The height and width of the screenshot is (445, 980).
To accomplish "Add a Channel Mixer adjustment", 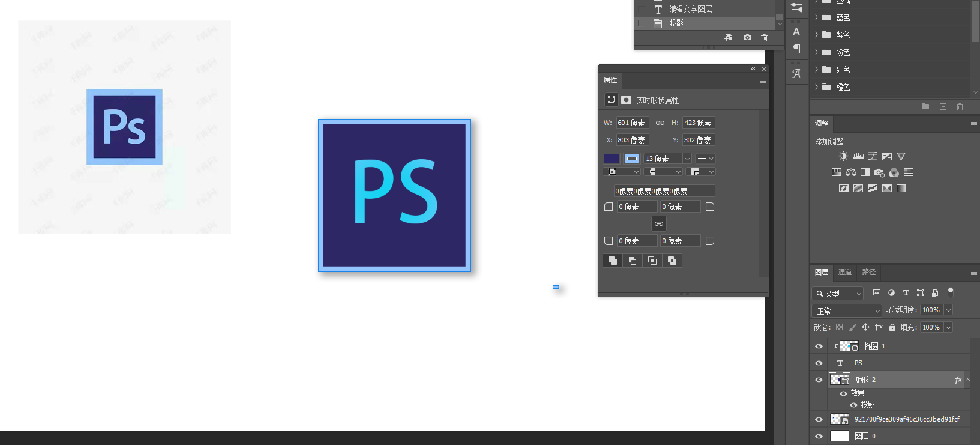I will (x=894, y=172).
